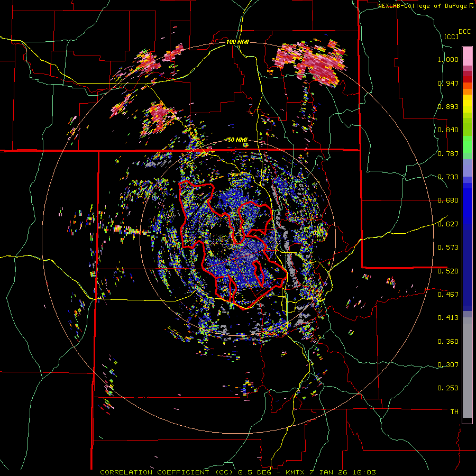
Task: Click the gray lower segment of color bar
Action: [x=467, y=368]
